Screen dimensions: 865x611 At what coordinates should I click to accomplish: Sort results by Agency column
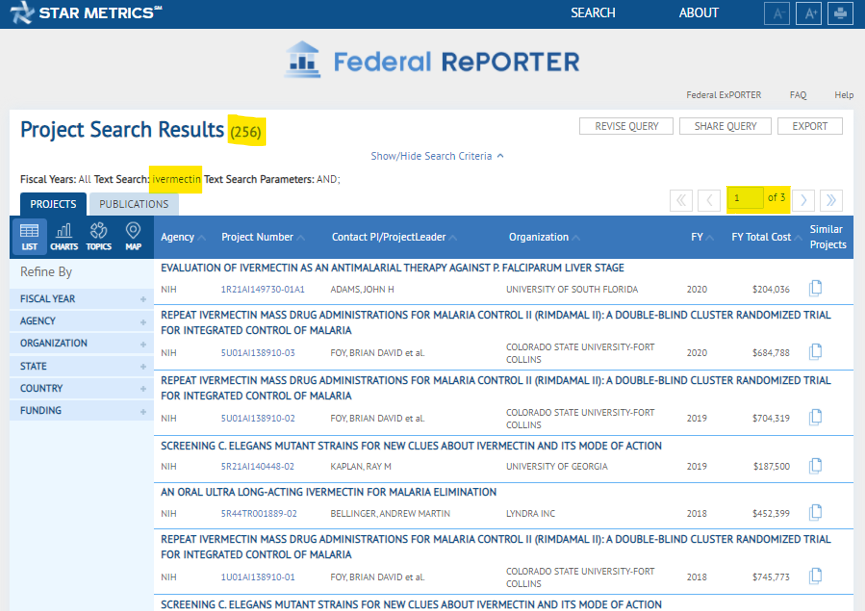coord(183,237)
